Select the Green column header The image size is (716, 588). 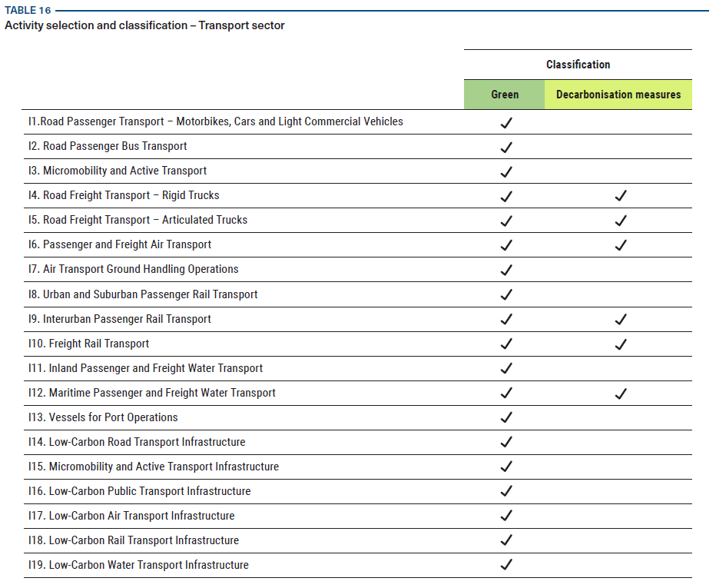click(x=505, y=95)
